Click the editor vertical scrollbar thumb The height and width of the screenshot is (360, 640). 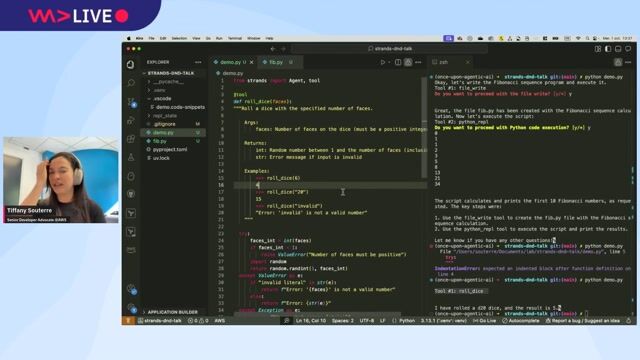pos(424,127)
